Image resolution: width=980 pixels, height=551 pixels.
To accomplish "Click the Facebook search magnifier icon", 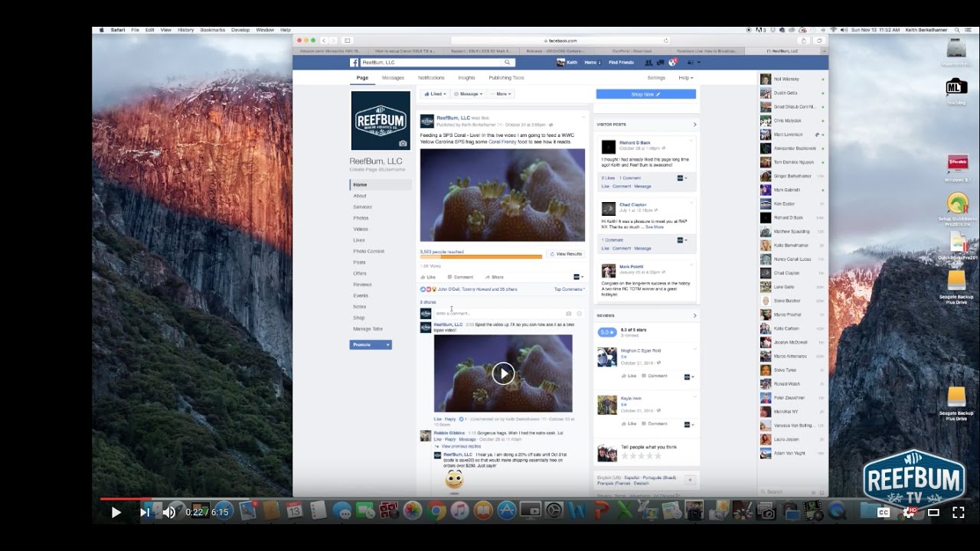I will [507, 62].
